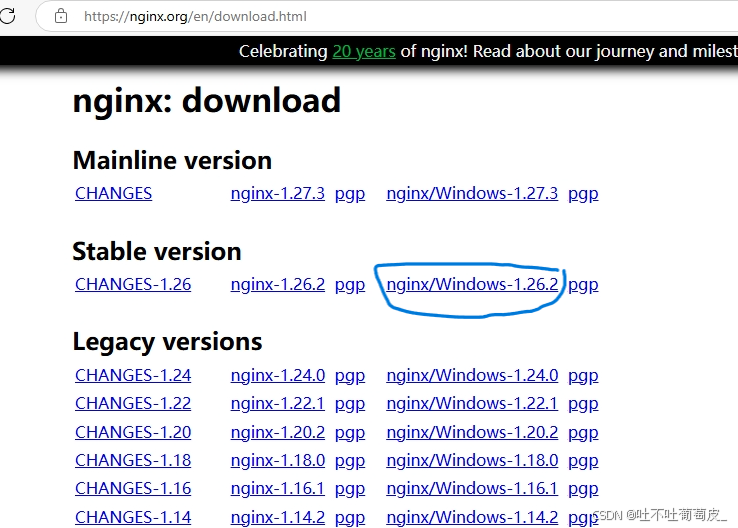
Task: Download nginx/Windows-1.24.0
Action: [x=472, y=375]
